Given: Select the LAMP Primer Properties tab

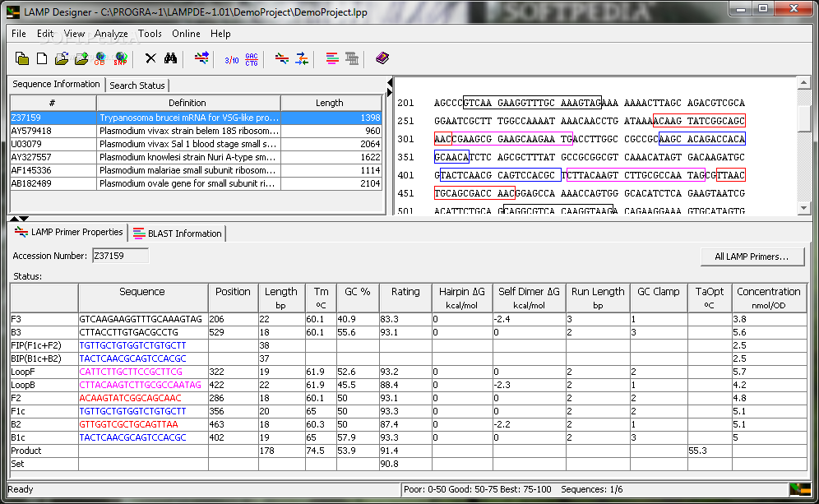Looking at the screenshot, I should click(x=69, y=233).
